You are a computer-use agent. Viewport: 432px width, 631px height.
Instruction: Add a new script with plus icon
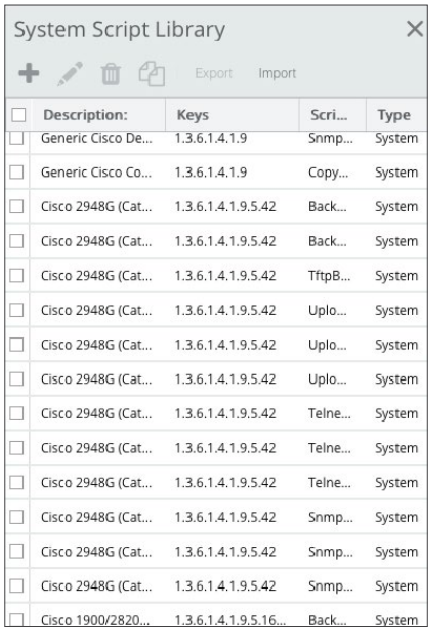(29, 73)
